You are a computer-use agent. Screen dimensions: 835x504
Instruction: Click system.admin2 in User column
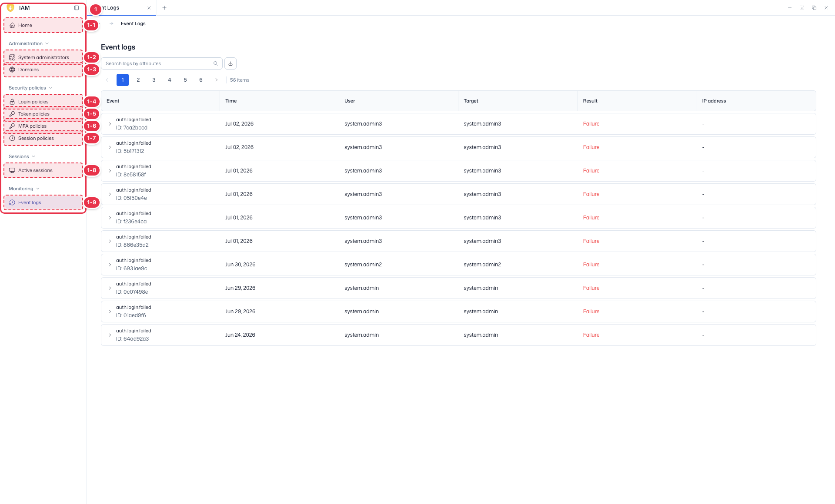(x=363, y=265)
